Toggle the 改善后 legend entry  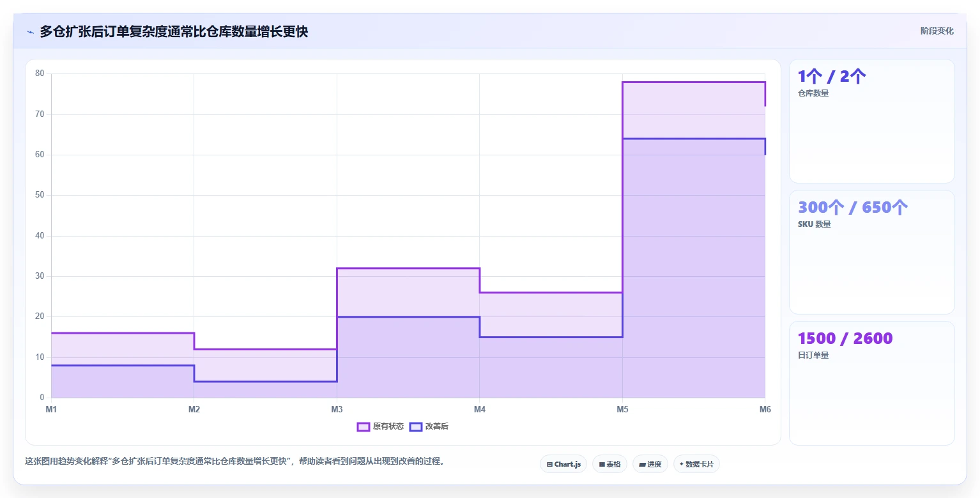[x=429, y=426]
